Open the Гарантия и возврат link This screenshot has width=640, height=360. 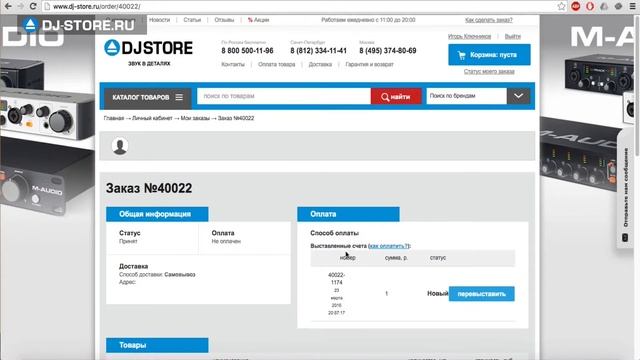coord(369,64)
